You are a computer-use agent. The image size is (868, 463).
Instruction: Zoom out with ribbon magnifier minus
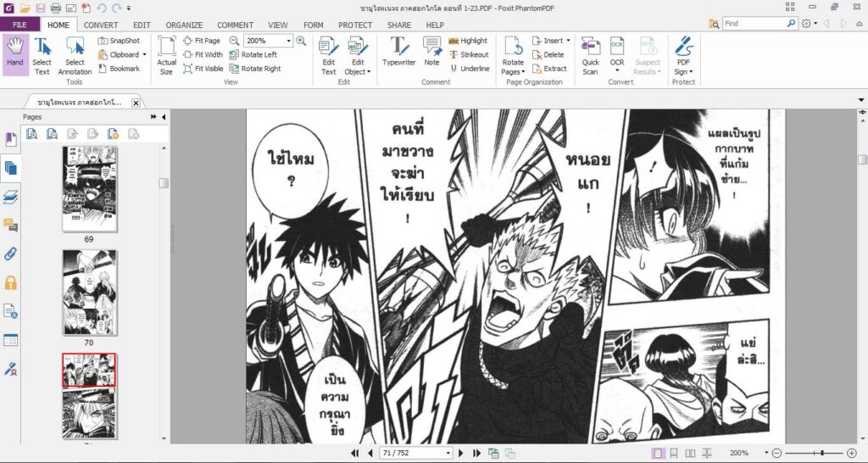pos(234,41)
